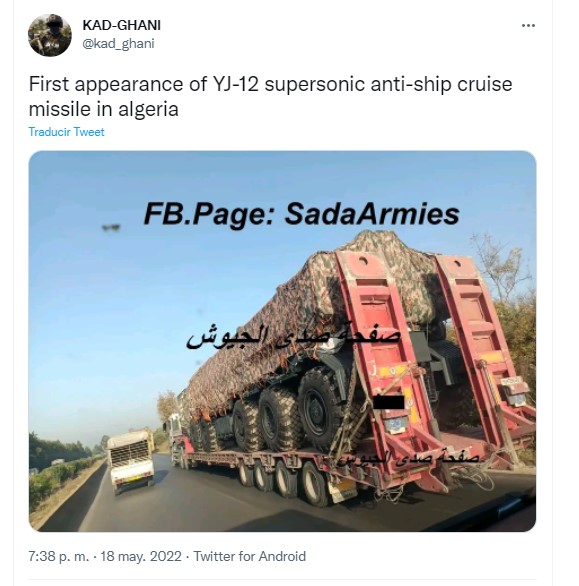Open the attached military truck photo
The image size is (579, 586).
point(282,341)
